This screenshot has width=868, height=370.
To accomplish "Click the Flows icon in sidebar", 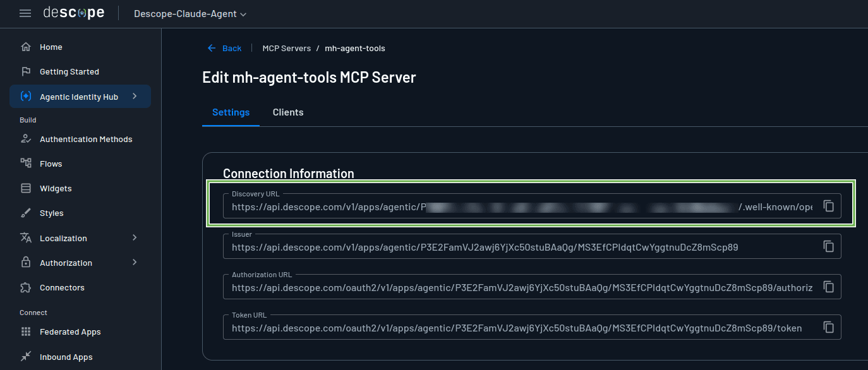I will [26, 164].
